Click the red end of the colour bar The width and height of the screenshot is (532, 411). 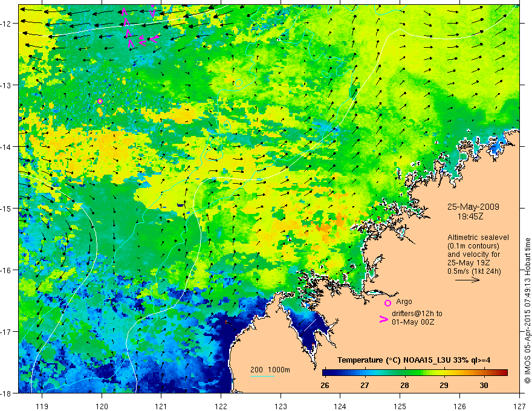pos(505,373)
